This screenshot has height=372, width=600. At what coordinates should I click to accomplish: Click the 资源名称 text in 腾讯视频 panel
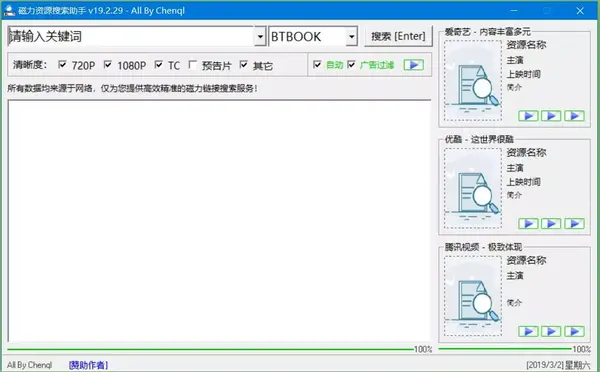pos(526,261)
